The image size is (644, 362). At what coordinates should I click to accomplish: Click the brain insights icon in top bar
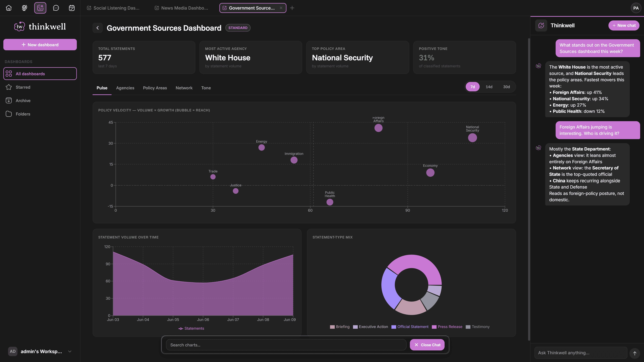[24, 8]
